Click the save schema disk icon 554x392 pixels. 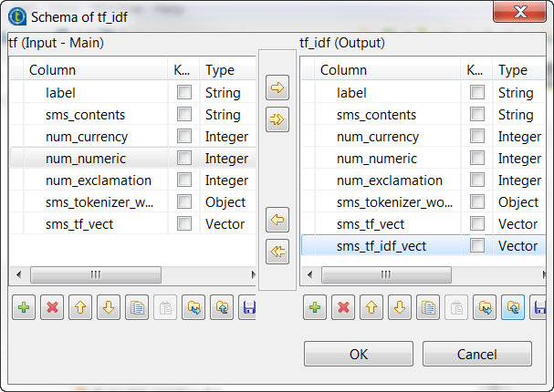(x=247, y=308)
